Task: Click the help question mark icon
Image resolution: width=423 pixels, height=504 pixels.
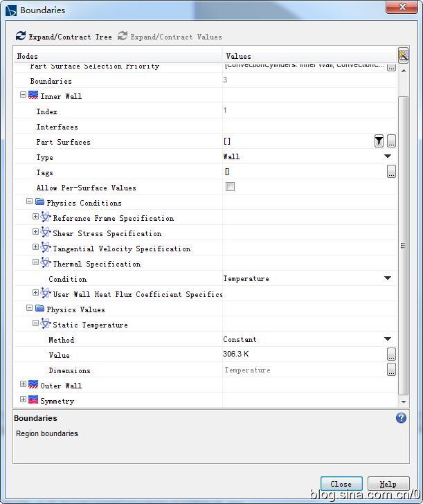Action: 401,418
